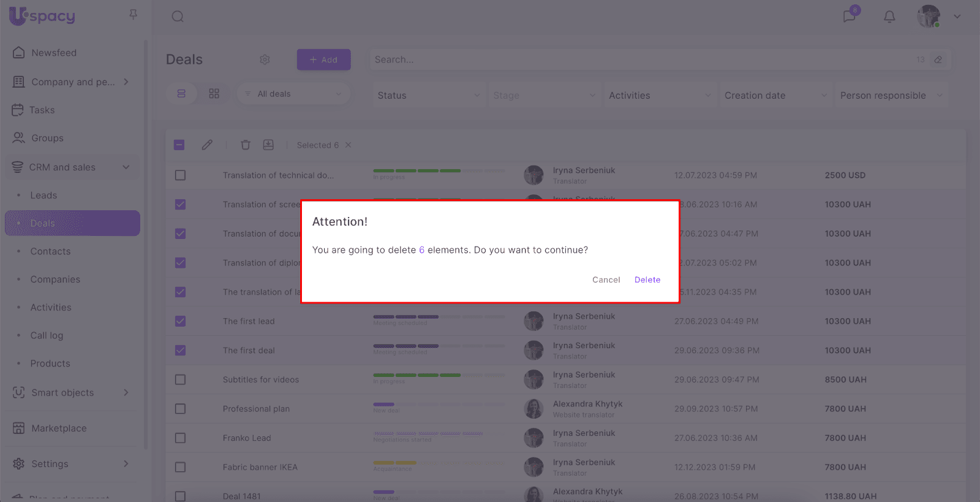Image resolution: width=980 pixels, height=502 pixels.
Task: Click the Smart objects icon
Action: 19,392
